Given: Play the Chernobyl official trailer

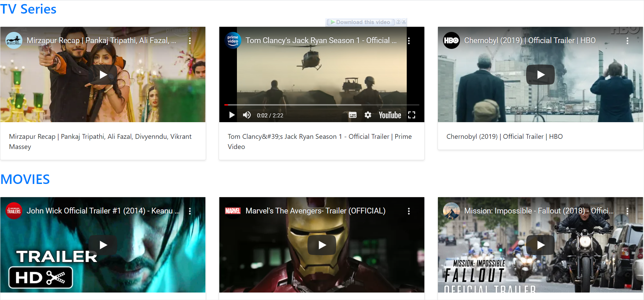Looking at the screenshot, I should 540,75.
